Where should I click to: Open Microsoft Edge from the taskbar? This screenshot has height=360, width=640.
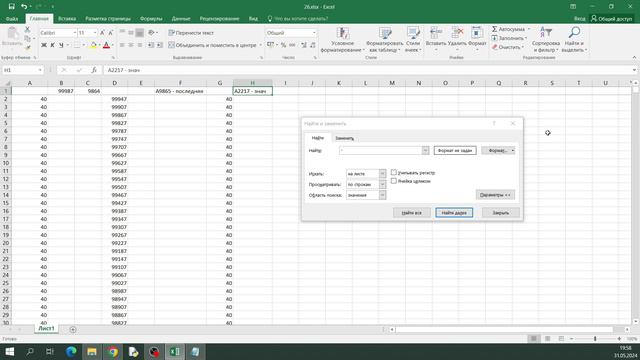71,351
